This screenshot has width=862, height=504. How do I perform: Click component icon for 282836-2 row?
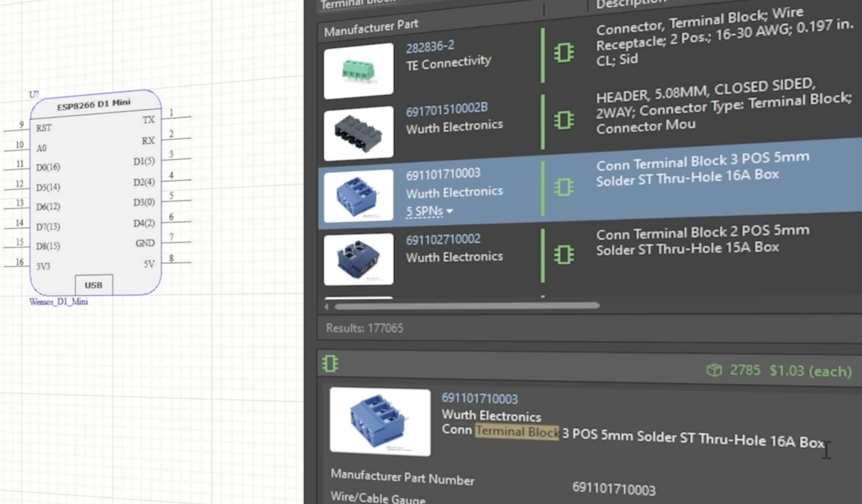point(564,53)
